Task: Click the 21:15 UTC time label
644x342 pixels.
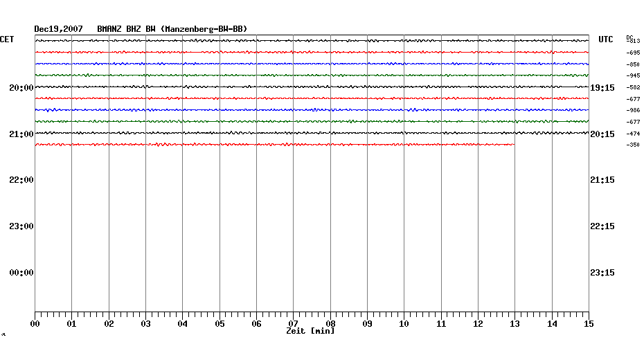Action: point(602,180)
